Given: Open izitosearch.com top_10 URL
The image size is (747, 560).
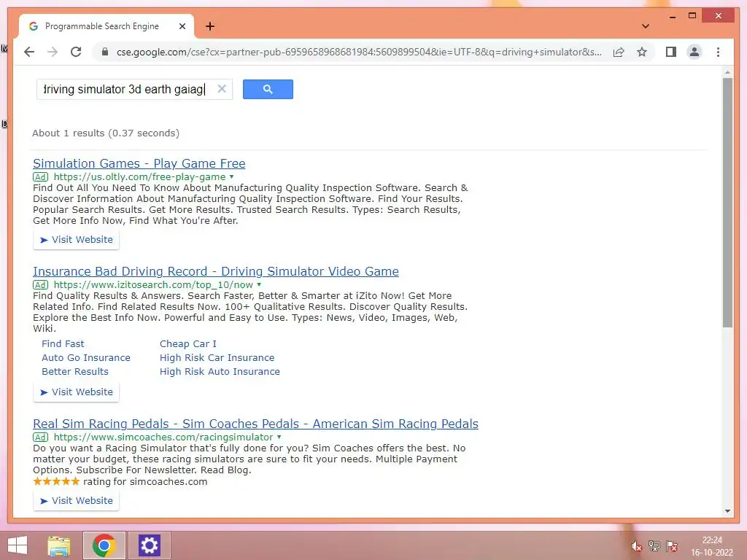Looking at the screenshot, I should pyautogui.click(x=153, y=285).
